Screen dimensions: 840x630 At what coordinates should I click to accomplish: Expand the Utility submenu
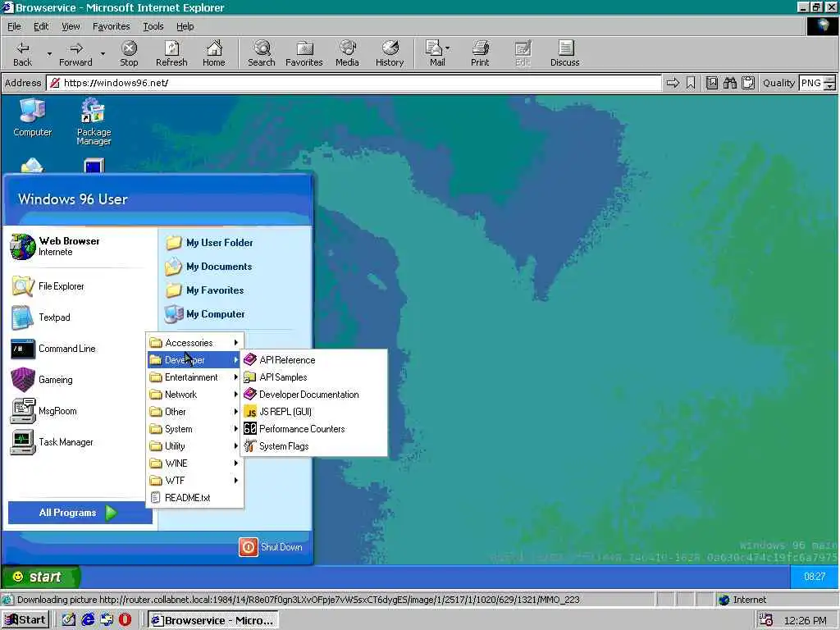point(194,445)
